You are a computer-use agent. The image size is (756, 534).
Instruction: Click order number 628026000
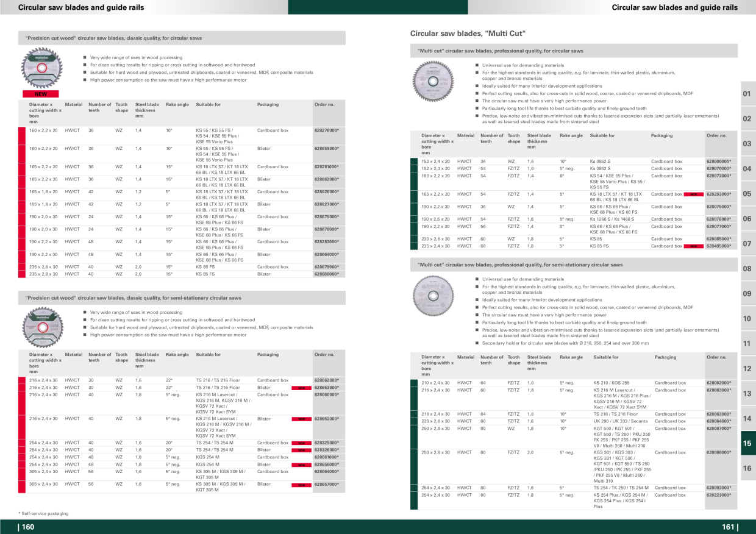(x=326, y=191)
